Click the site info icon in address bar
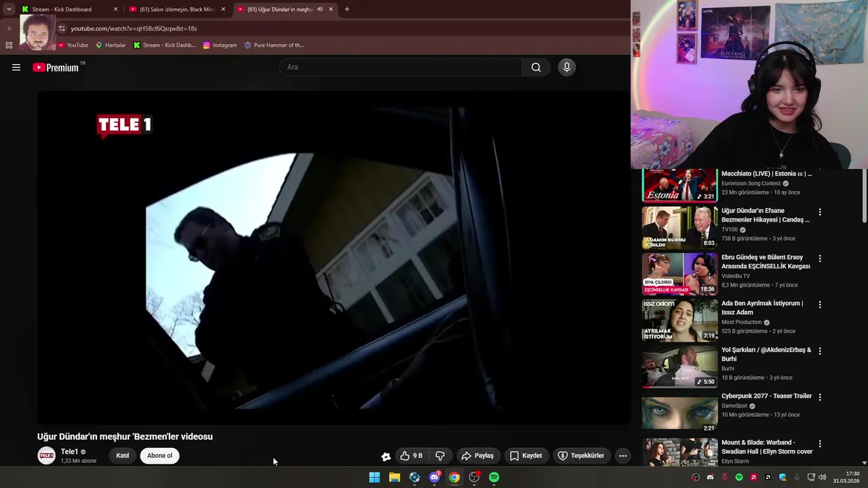Viewport: 868px width, 488px height. [x=62, y=28]
